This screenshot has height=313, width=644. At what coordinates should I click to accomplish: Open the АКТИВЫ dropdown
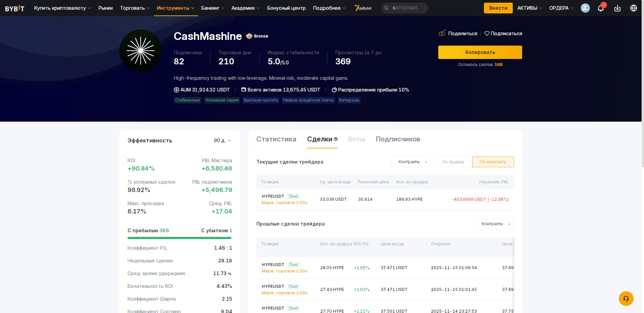(x=530, y=8)
